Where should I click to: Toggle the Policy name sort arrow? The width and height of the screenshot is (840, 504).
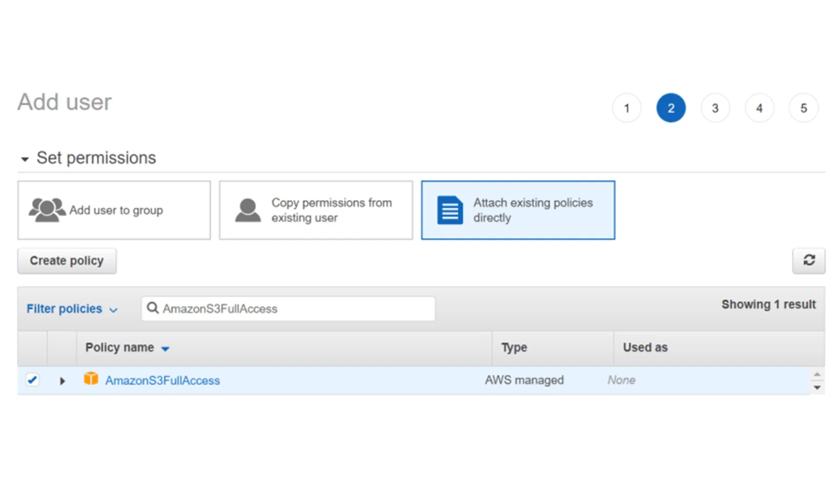pyautogui.click(x=165, y=348)
